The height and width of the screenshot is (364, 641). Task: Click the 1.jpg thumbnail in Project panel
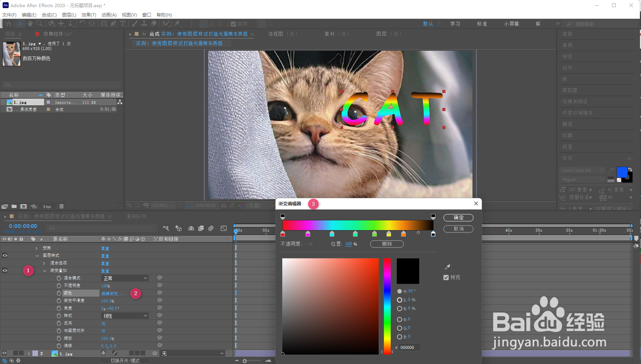click(x=11, y=54)
